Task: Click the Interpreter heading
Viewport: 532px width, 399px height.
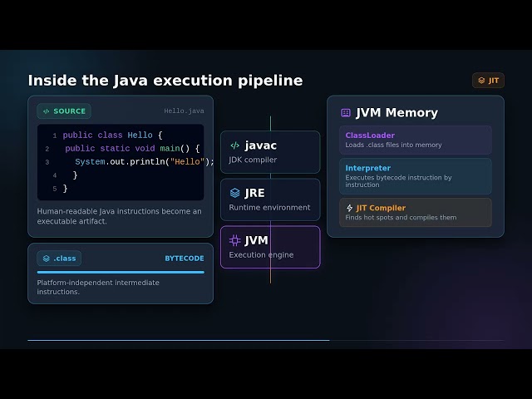Action: [367, 168]
